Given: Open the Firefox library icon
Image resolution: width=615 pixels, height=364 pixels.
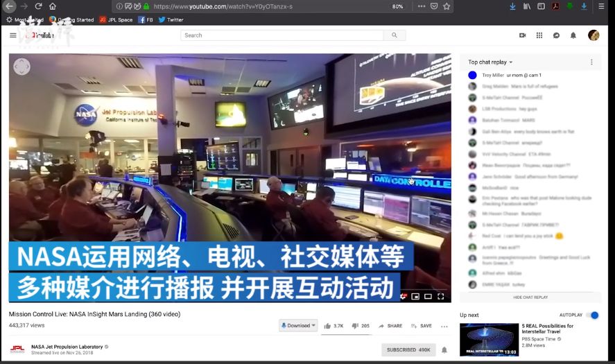Looking at the screenshot, I should pyautogui.click(x=527, y=6).
